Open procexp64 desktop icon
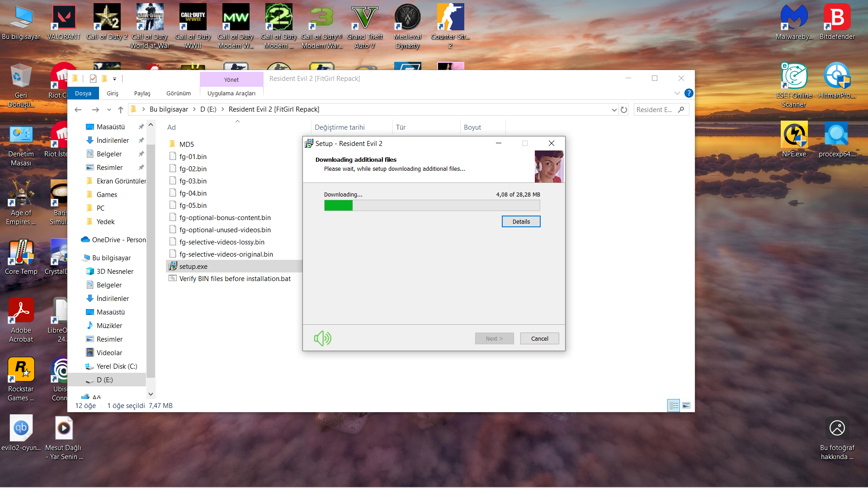Viewport: 868px width, 488px height. tap(837, 140)
